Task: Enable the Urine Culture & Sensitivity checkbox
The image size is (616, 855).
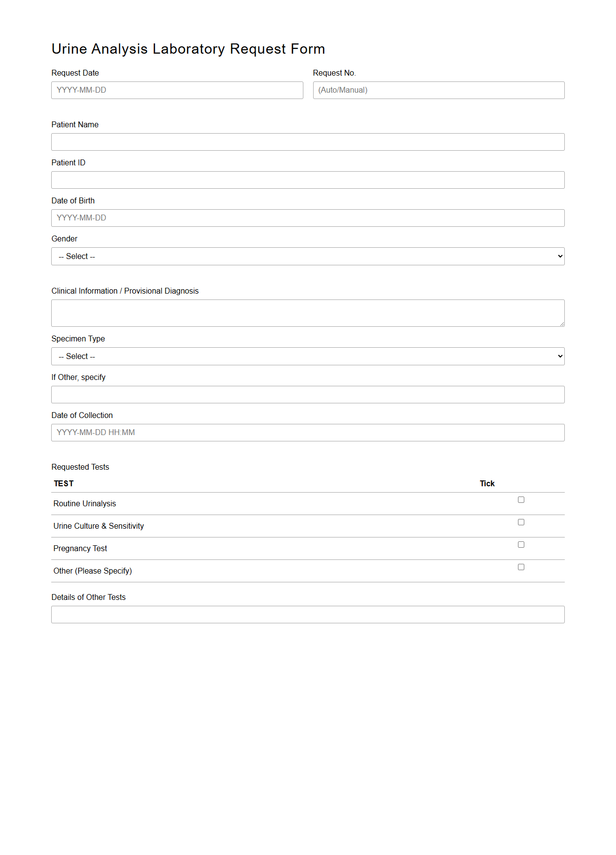Action: click(x=521, y=522)
